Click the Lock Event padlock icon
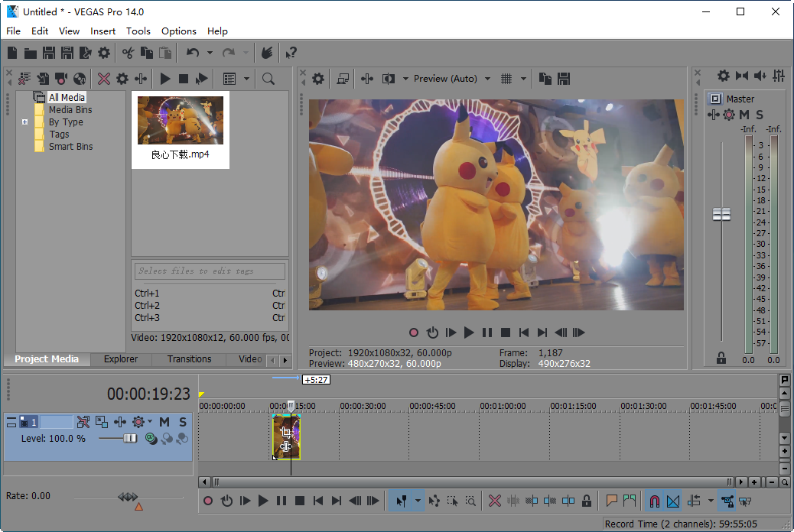Viewport: 794px width, 532px height. click(587, 501)
